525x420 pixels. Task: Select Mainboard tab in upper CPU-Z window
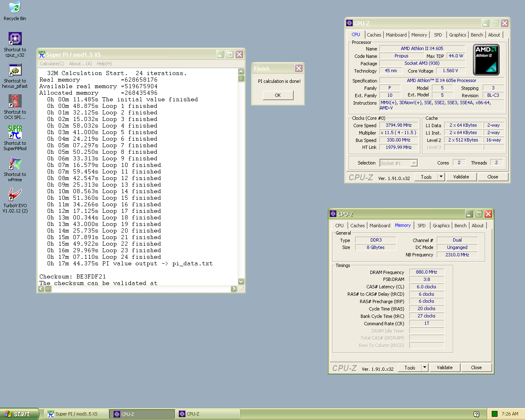396,35
